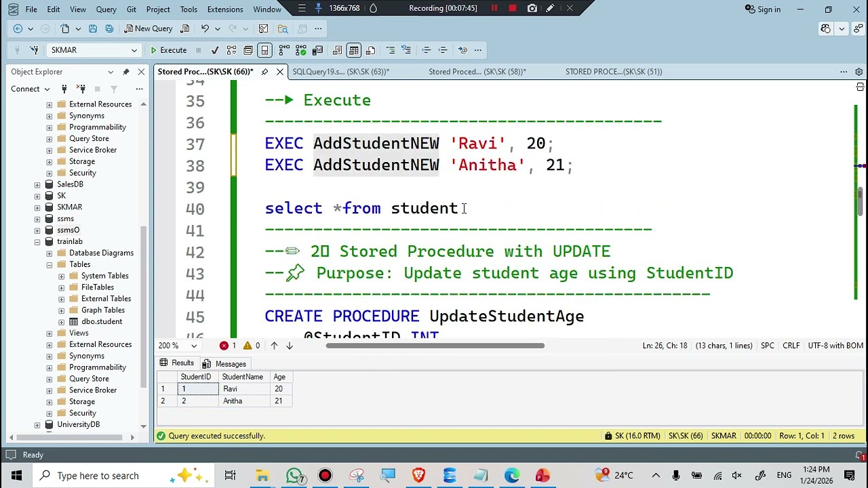Click the editor vertical scrollbar thumb
The width and height of the screenshot is (868, 488).
859,203
